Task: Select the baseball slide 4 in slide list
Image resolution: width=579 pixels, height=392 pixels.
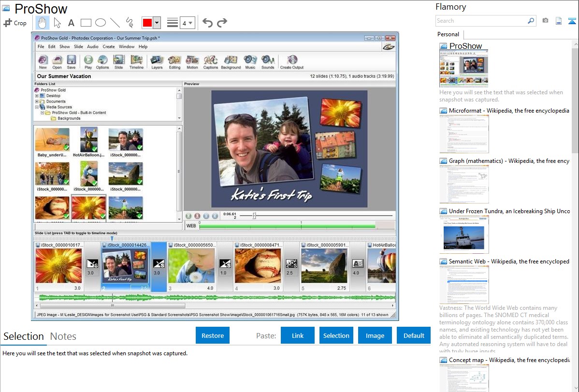Action: [x=258, y=266]
